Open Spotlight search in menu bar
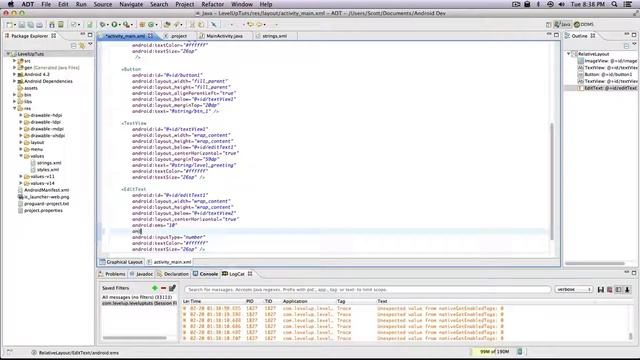This screenshot has height=360, width=640. pos(614,4)
